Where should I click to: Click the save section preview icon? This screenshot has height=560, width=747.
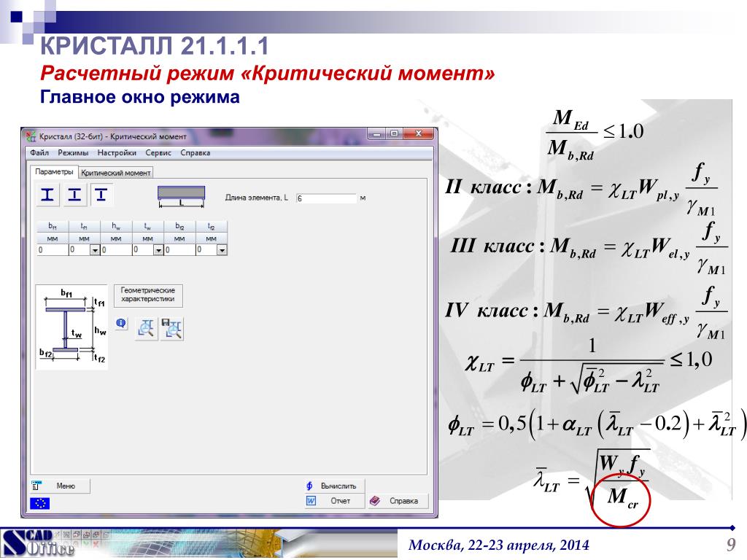171,329
